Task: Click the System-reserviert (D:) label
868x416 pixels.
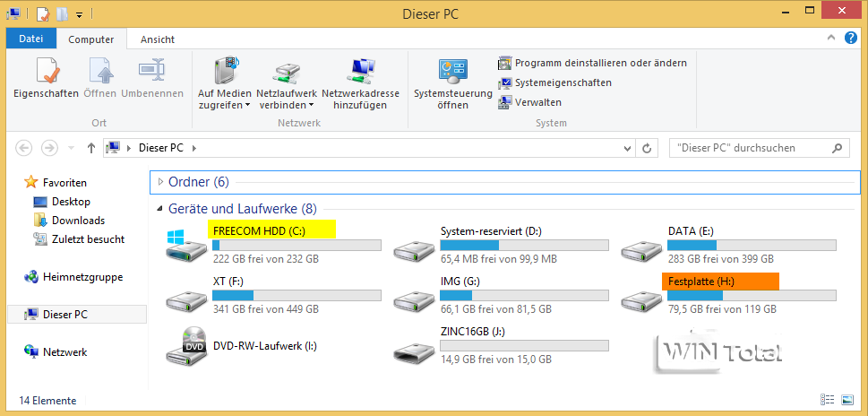Action: coord(490,231)
